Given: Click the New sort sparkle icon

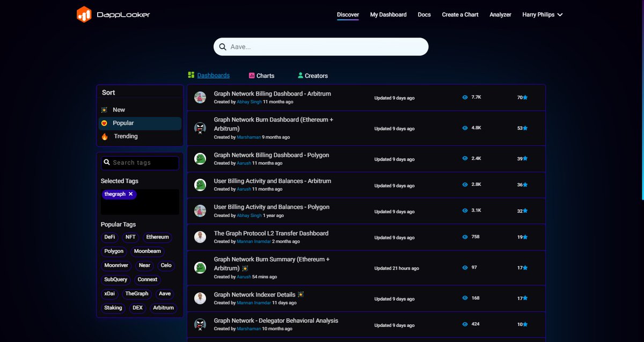Looking at the screenshot, I should click(104, 110).
